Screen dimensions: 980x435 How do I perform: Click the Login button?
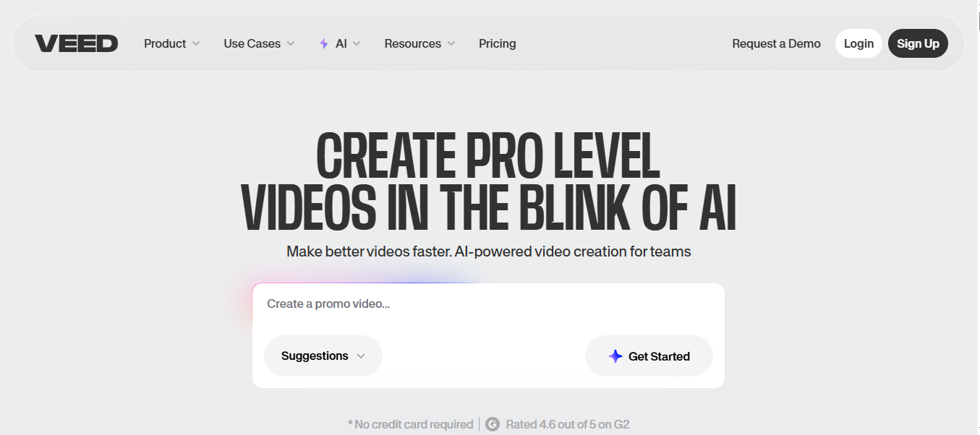858,43
